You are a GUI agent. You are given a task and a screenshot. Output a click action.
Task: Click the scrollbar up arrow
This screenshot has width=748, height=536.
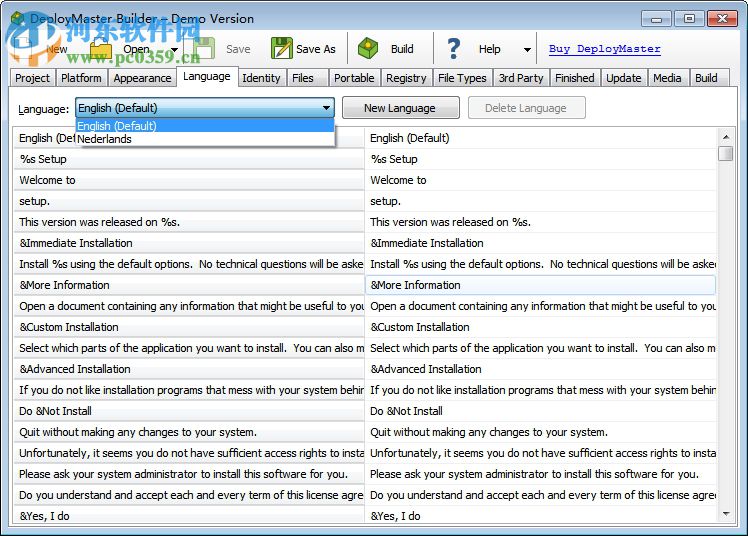726,137
